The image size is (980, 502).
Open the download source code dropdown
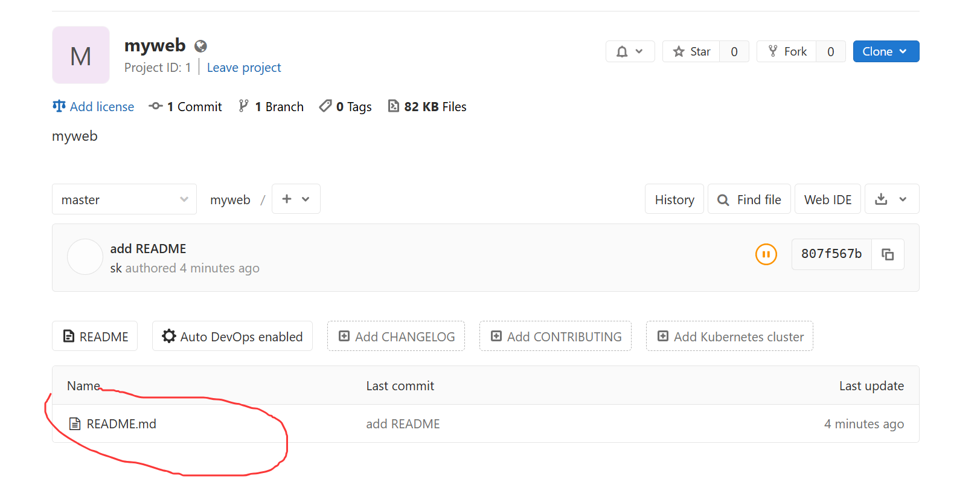click(891, 199)
